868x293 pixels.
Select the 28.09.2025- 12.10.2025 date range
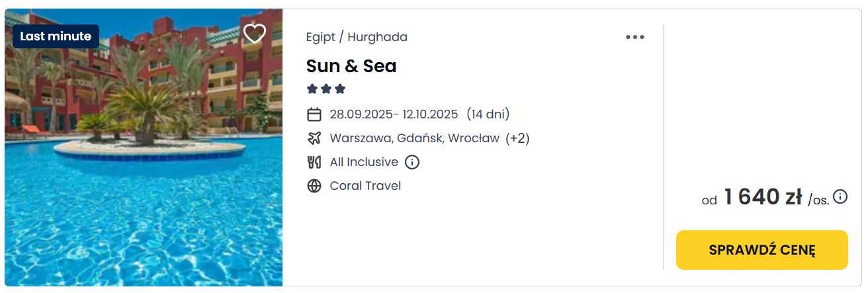[x=394, y=114]
